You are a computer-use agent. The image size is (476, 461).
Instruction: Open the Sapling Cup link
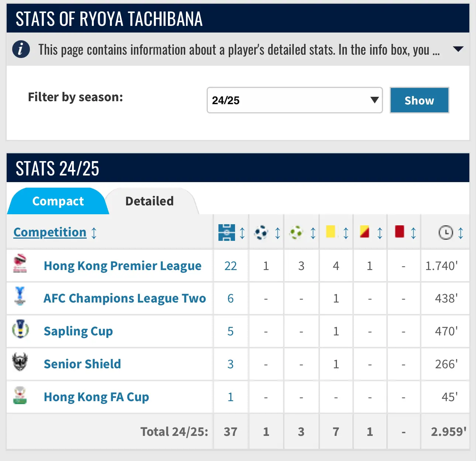(78, 331)
